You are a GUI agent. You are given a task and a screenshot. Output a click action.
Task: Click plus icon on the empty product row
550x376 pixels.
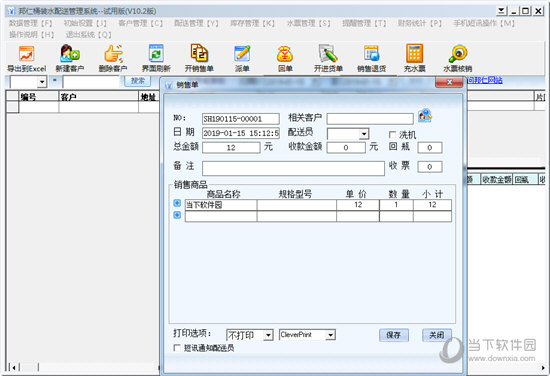coord(177,215)
